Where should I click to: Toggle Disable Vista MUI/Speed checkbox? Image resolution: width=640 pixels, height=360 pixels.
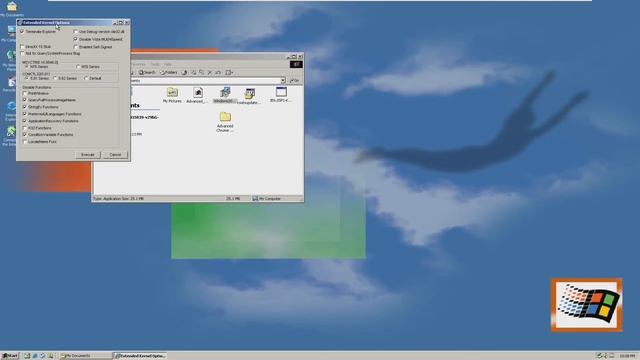tap(76, 39)
